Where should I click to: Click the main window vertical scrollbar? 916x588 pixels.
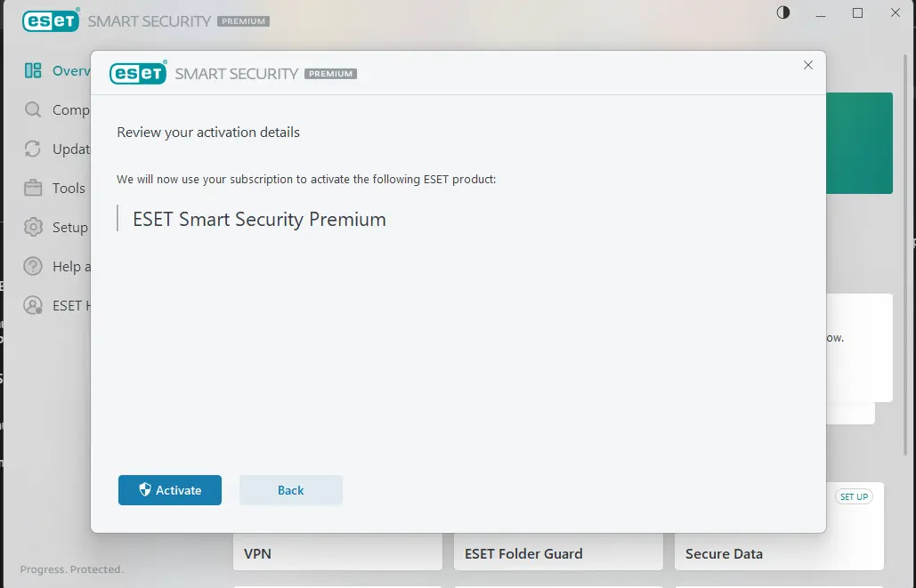906,254
